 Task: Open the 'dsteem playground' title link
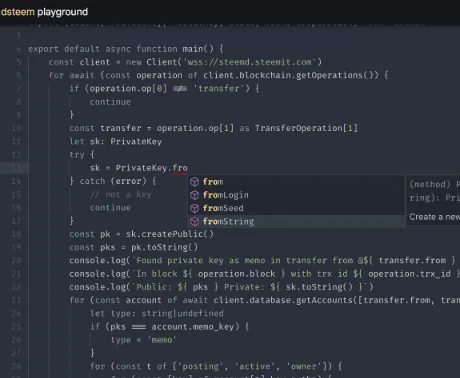coord(44,12)
